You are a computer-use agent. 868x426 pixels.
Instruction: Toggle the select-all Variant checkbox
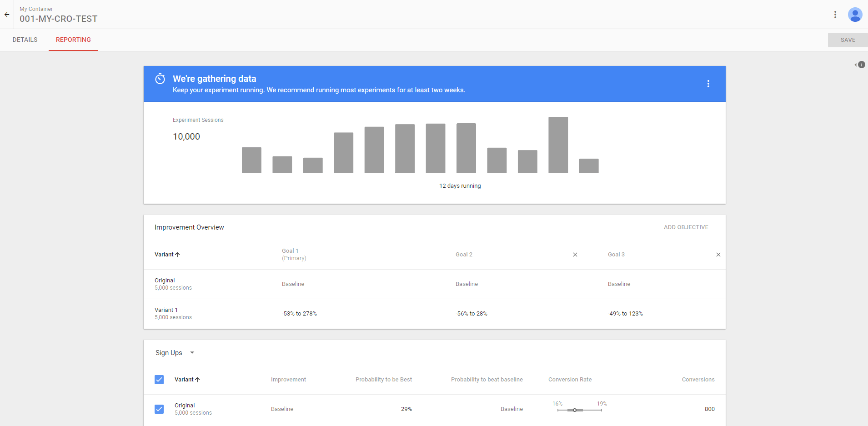click(x=159, y=379)
